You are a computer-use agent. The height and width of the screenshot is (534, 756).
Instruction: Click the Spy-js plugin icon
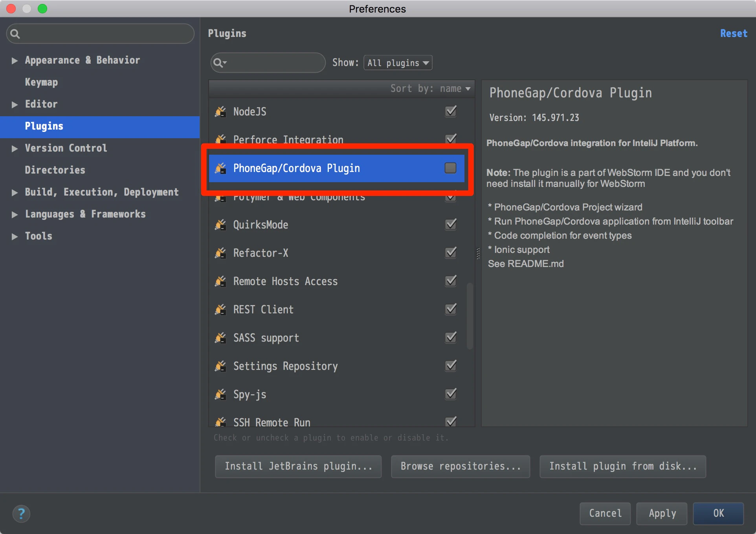pos(220,395)
